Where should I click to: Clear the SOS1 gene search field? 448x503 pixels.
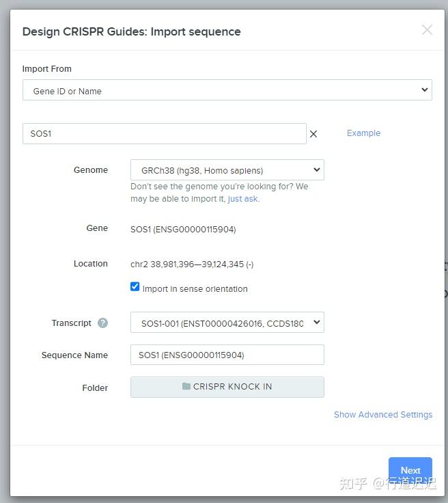[313, 134]
